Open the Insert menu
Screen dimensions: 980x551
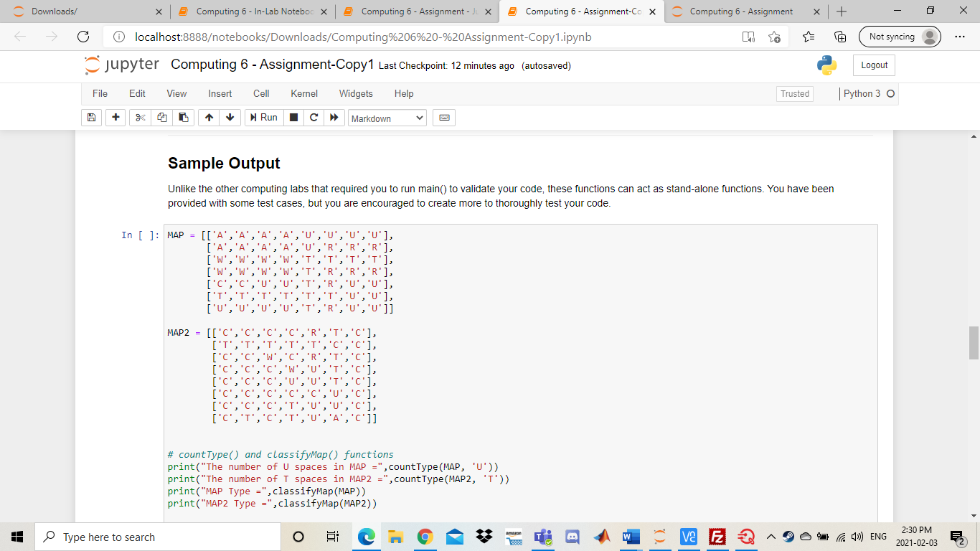tap(220, 93)
